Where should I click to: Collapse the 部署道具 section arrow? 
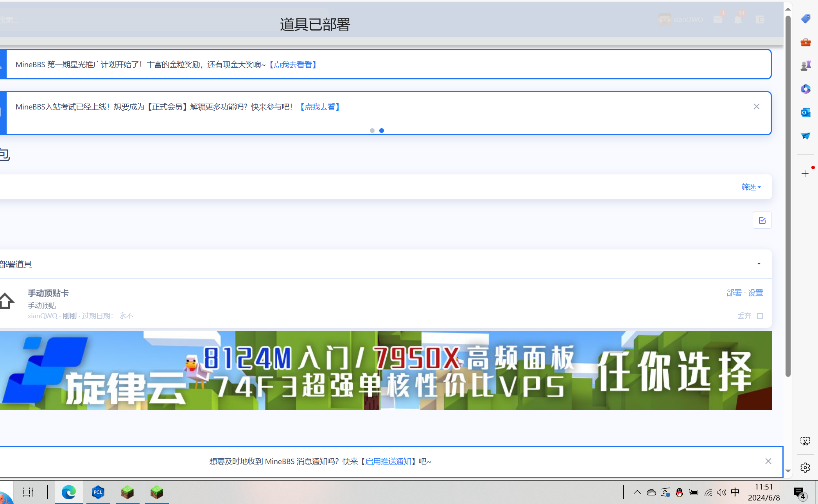click(x=759, y=264)
